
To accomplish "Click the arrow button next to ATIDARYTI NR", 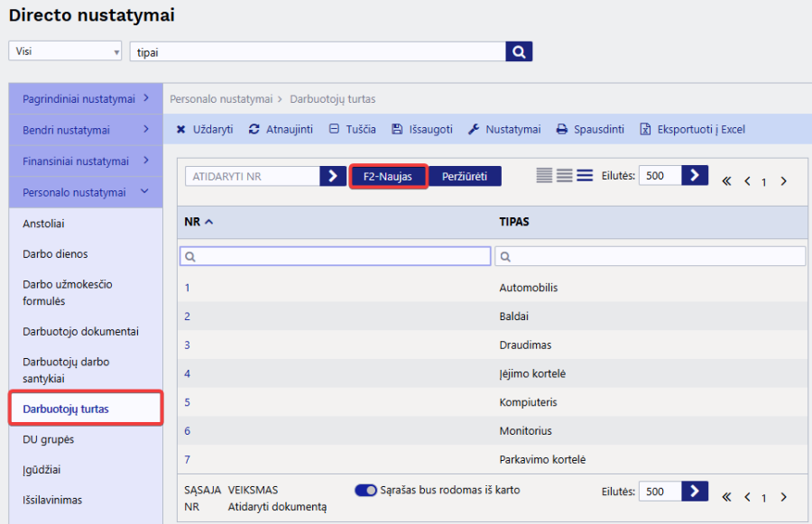I will point(333,177).
